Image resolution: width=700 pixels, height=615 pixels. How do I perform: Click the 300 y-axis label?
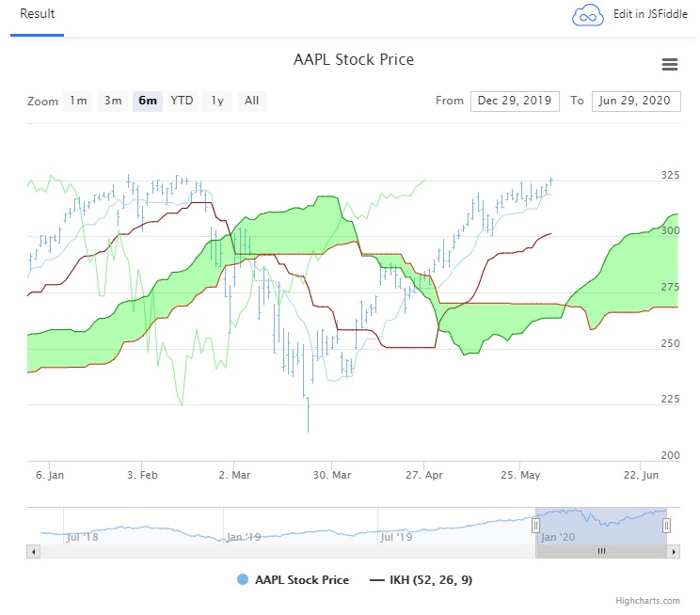pos(670,230)
